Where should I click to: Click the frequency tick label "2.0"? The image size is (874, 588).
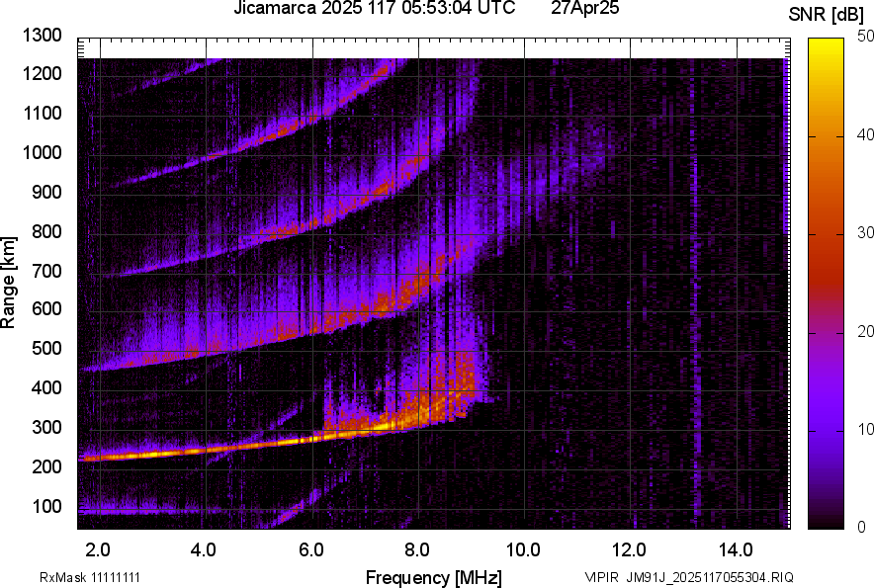98,550
